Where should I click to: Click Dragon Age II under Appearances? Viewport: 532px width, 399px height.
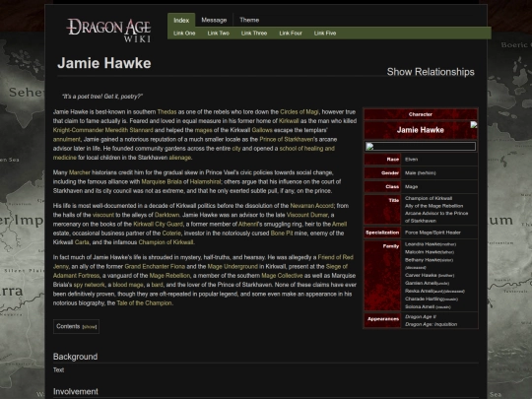point(421,317)
